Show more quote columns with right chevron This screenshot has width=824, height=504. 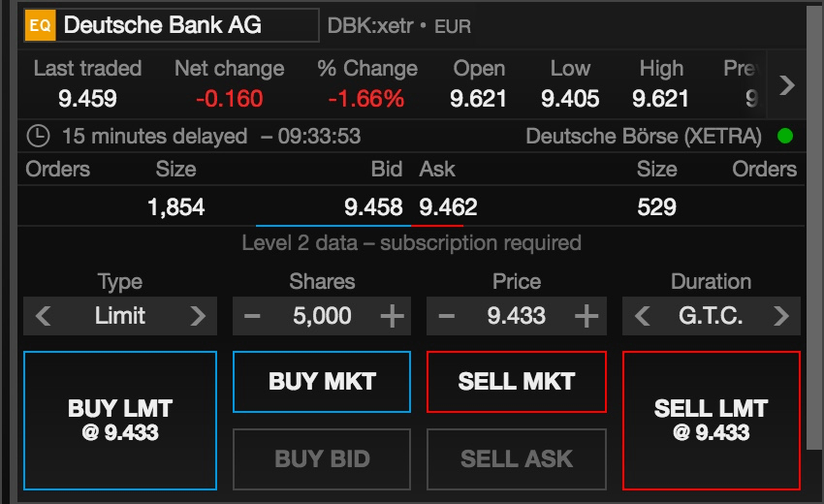[x=787, y=84]
